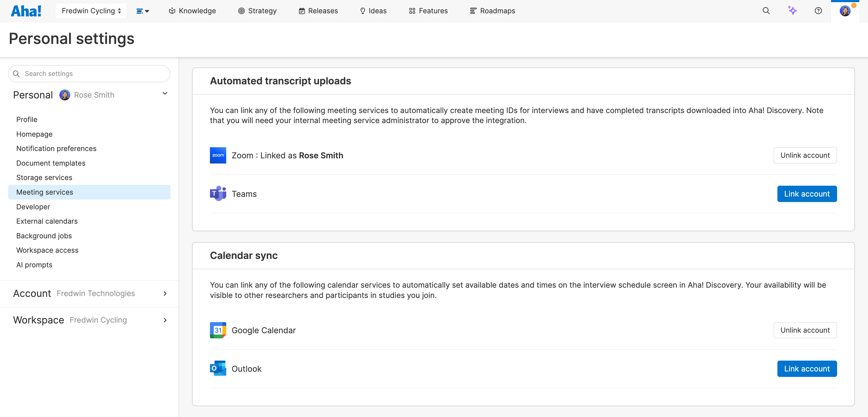Open the AI assistant sparkle icon
The width and height of the screenshot is (868, 417).
[x=792, y=11]
